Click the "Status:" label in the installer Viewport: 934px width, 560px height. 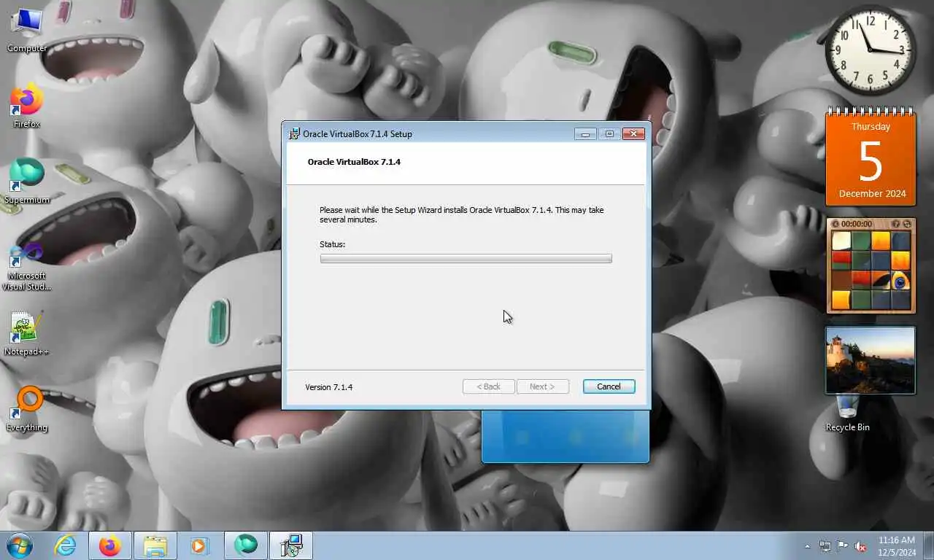[332, 244]
